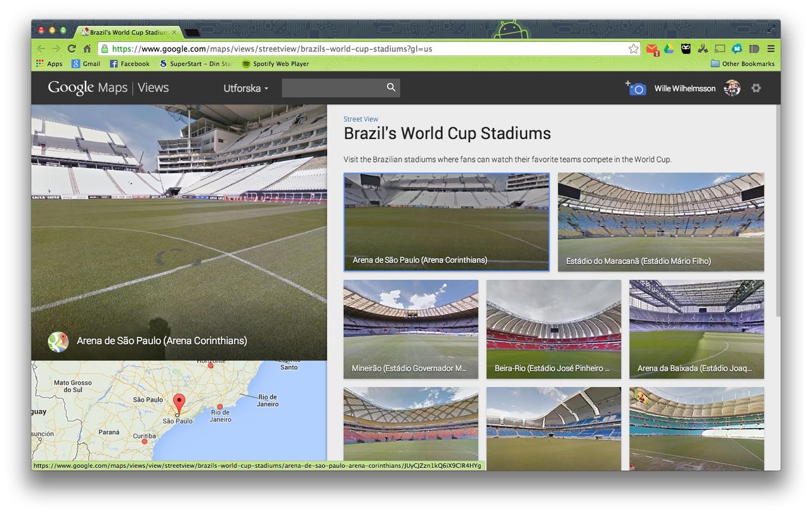Open the Gmail checker extension icon
The width and height of the screenshot is (812, 514).
[652, 49]
